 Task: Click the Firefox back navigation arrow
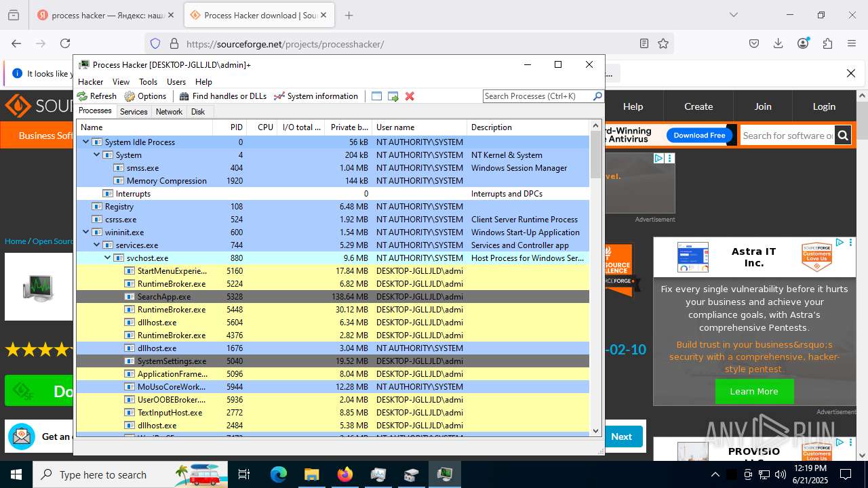(x=16, y=43)
